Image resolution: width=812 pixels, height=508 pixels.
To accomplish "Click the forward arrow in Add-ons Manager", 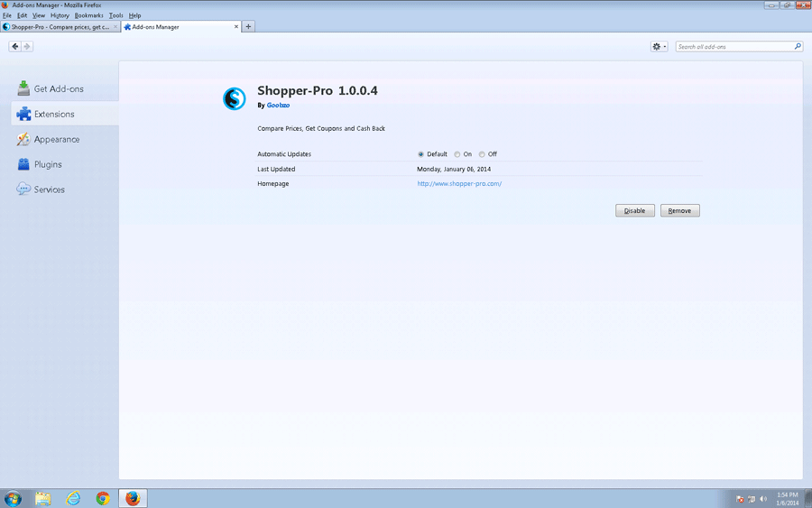I will click(27, 46).
